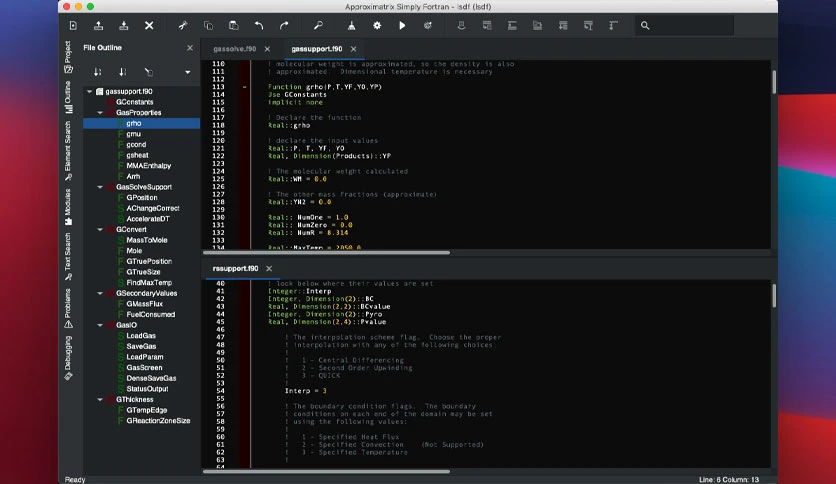Click the New File toolbar icon
Viewport: 836px width, 484px height.
(73, 26)
